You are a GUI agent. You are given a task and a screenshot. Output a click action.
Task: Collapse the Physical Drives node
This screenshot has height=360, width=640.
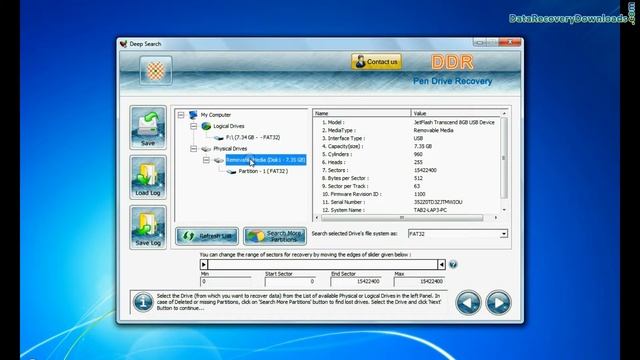click(x=193, y=149)
